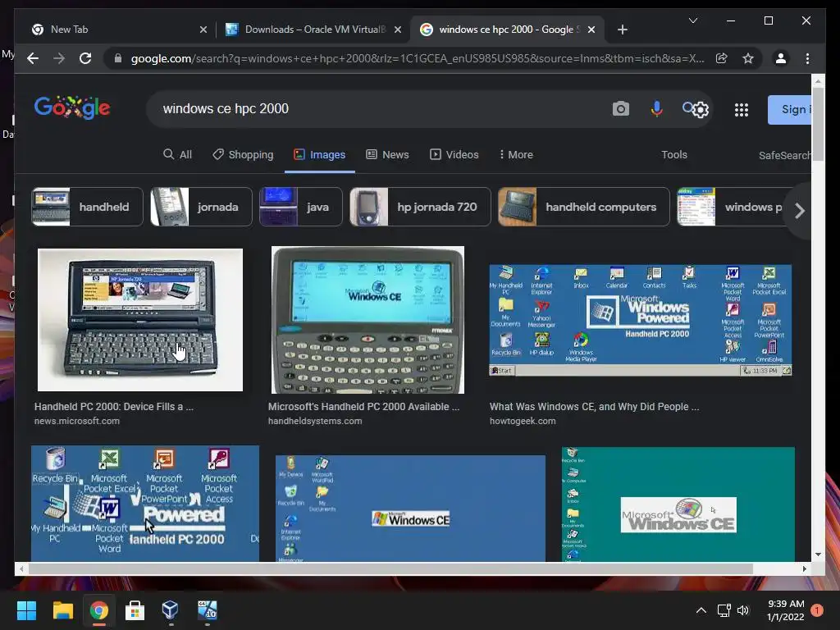
Task: Open What Was Windows CE article link
Action: 594,407
